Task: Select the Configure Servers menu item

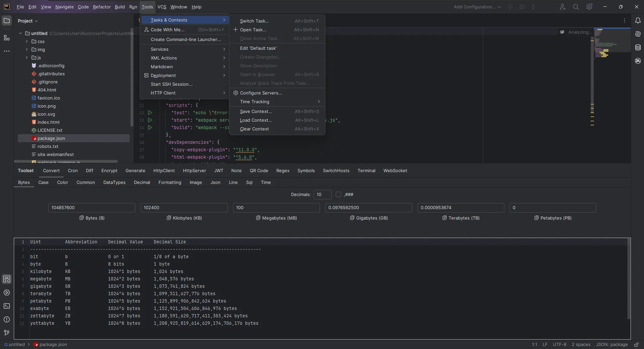Action: pyautogui.click(x=261, y=93)
